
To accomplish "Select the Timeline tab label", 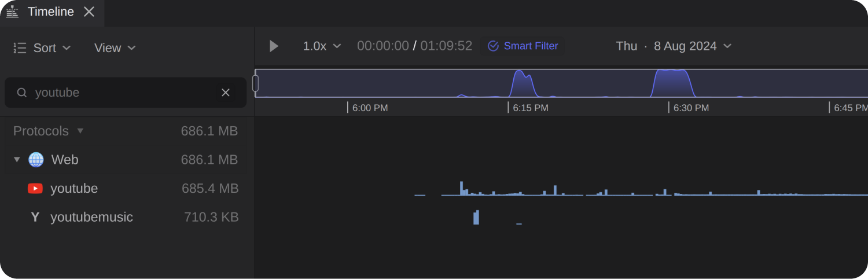I will 51,12.
